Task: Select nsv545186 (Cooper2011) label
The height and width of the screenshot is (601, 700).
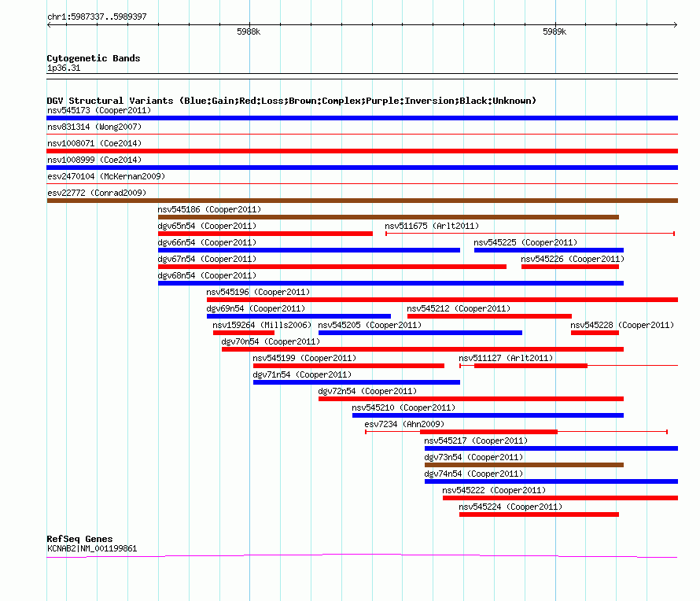Action: 209,209
